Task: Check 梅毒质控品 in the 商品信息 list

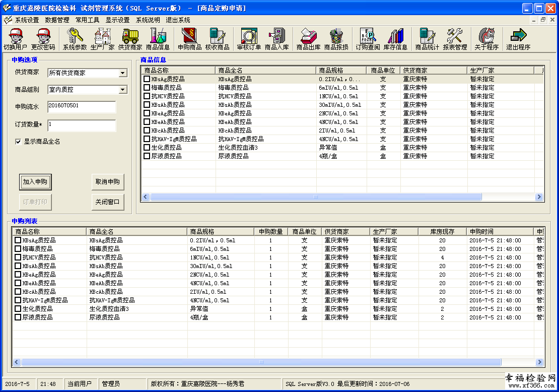Action: (147, 87)
